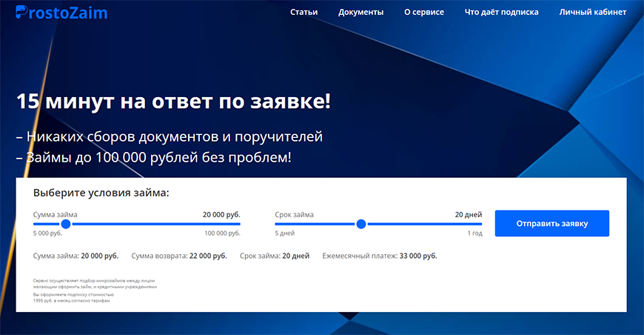Click the Сумма возврата 22 000 руб. text

pyautogui.click(x=178, y=256)
